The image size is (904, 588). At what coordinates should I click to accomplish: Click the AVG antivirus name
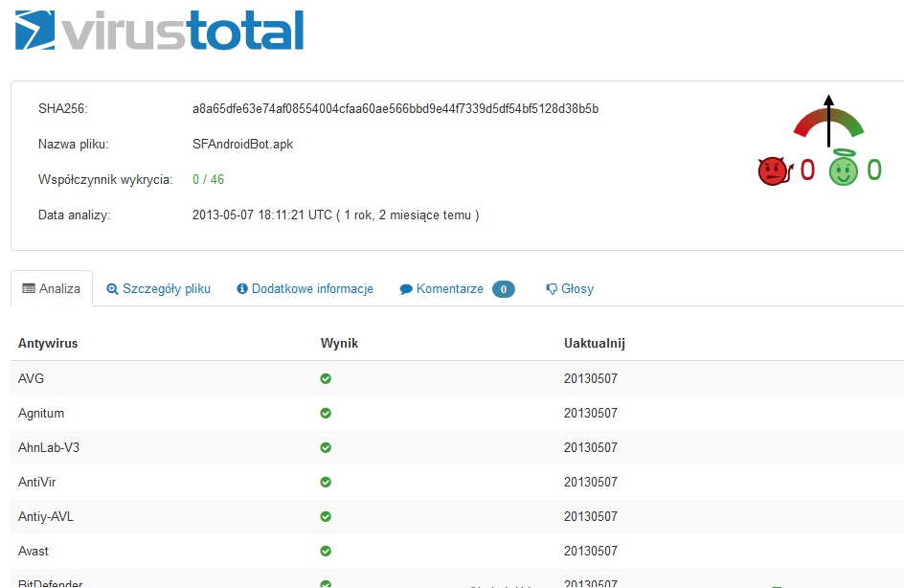(32, 378)
